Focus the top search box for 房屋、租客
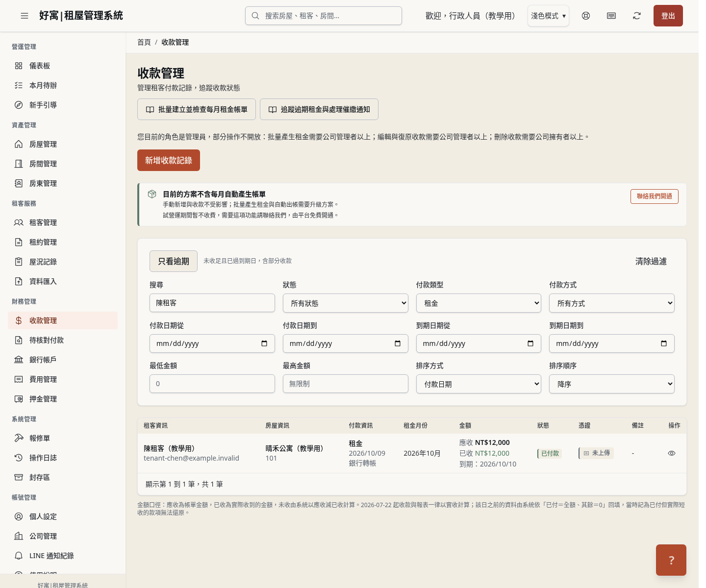The image size is (706, 588). point(324,16)
